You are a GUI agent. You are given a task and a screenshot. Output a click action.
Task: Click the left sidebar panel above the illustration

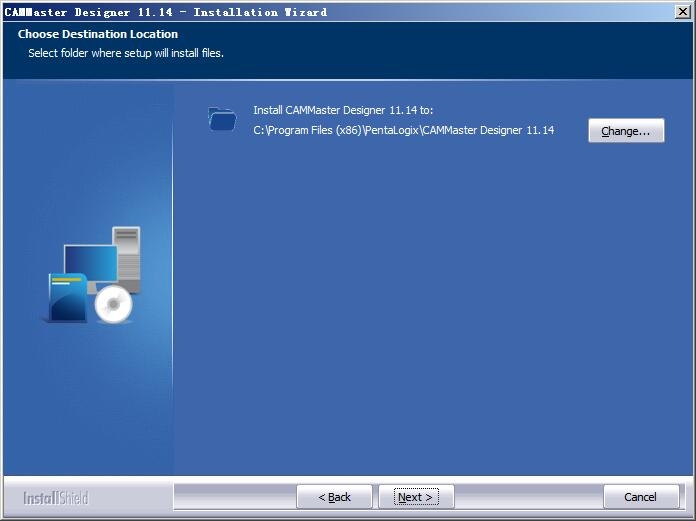(x=88, y=150)
